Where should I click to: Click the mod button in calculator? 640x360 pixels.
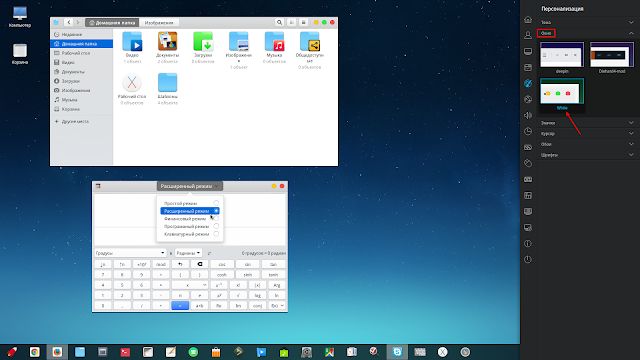pyautogui.click(x=161, y=264)
